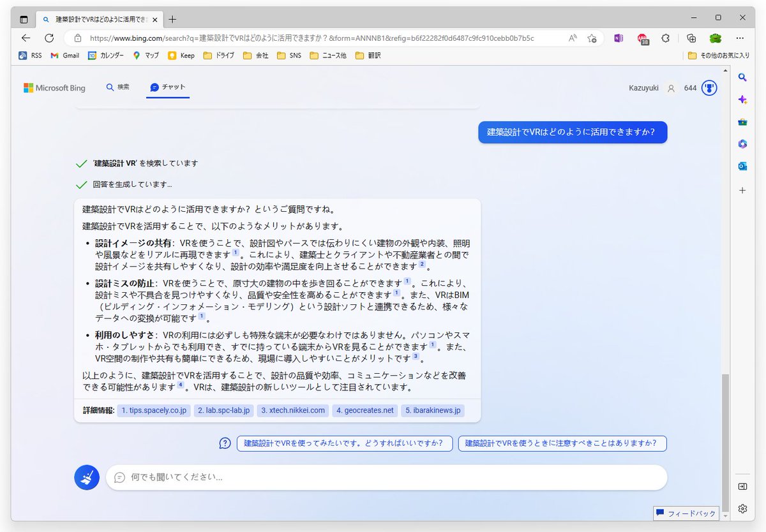766x532 pixels.
Task: Open sidebar settings gear icon
Action: (x=742, y=508)
